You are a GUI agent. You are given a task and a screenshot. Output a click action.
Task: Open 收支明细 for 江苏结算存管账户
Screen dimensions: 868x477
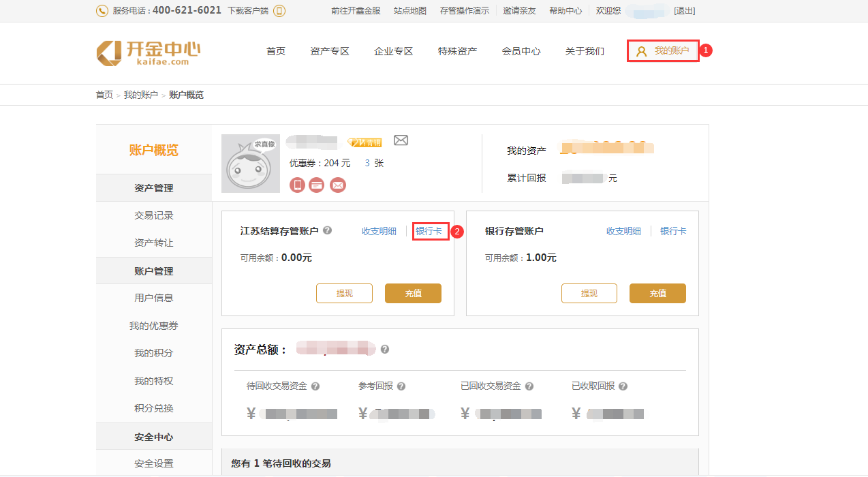pos(379,231)
